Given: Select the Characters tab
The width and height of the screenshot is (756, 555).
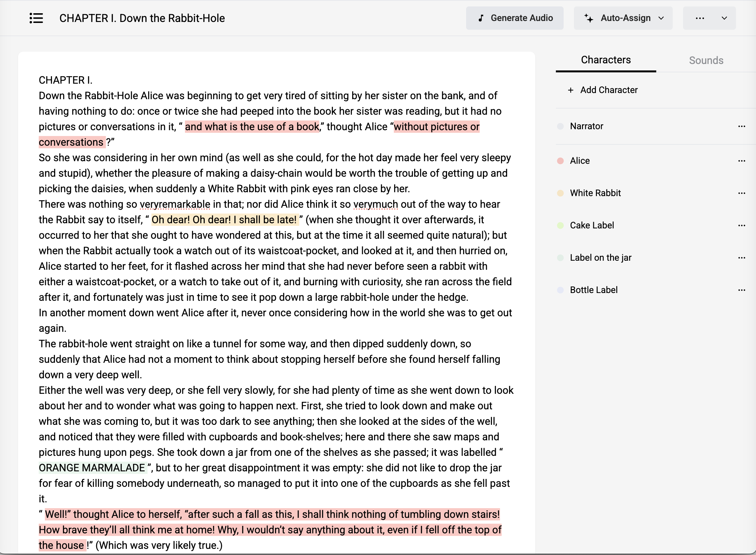Looking at the screenshot, I should (606, 60).
